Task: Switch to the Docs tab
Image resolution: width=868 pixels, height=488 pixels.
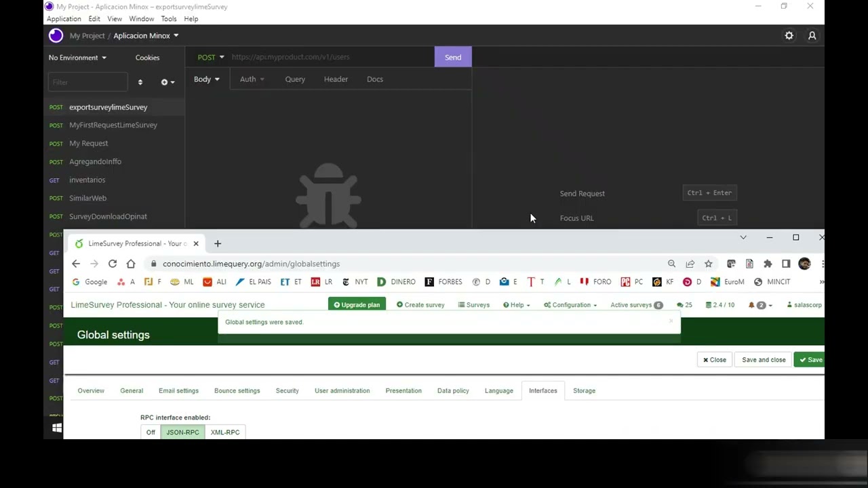Action: (375, 79)
